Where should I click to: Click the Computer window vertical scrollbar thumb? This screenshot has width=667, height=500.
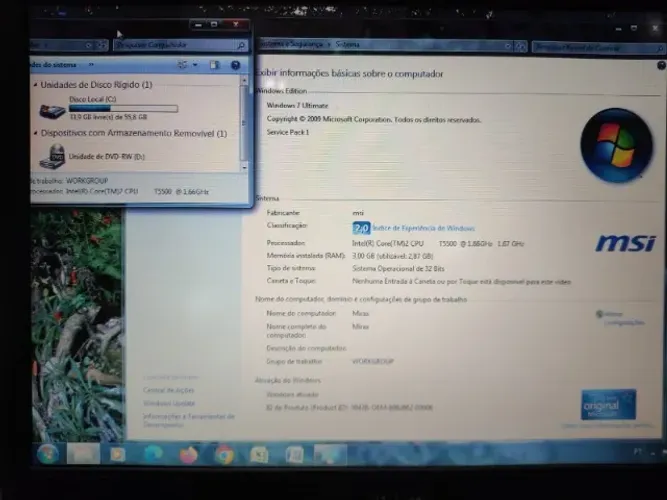point(244,123)
